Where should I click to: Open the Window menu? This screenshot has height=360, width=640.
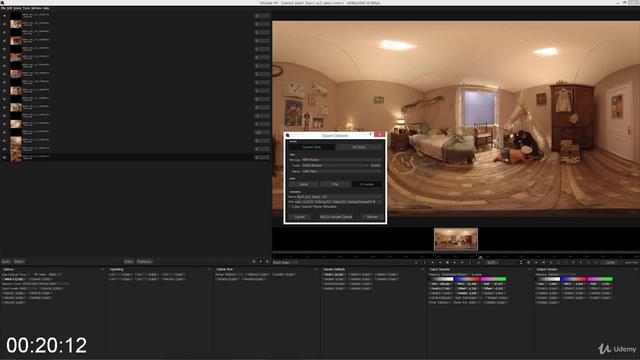[36, 8]
